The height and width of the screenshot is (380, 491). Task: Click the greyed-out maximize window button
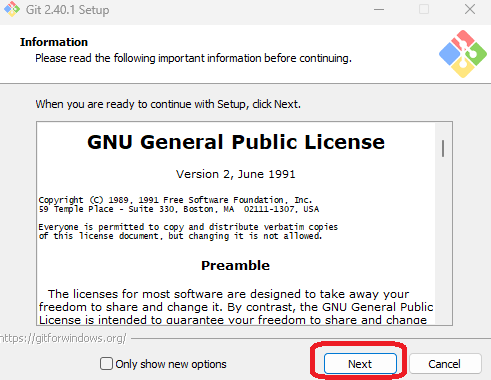[424, 9]
